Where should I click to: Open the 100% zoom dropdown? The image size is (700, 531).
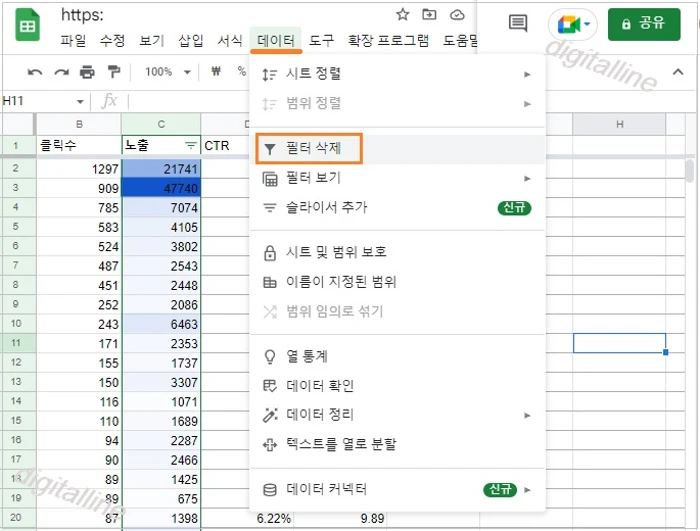[x=167, y=71]
